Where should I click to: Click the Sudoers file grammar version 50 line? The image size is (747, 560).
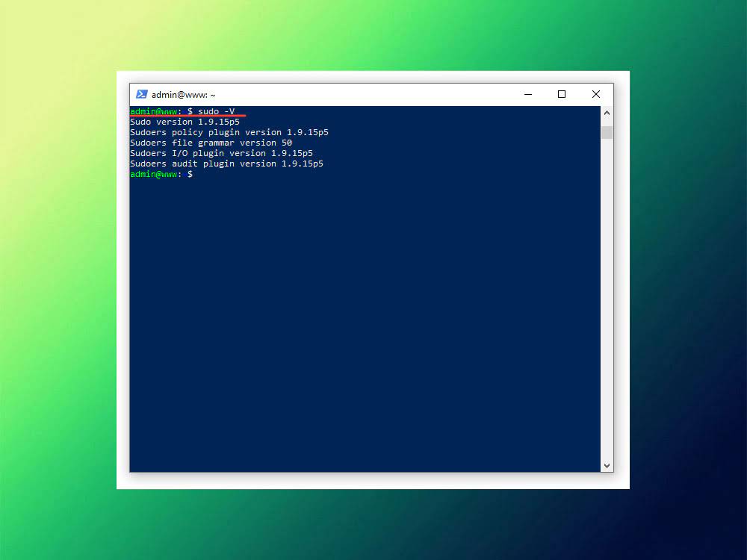point(211,143)
